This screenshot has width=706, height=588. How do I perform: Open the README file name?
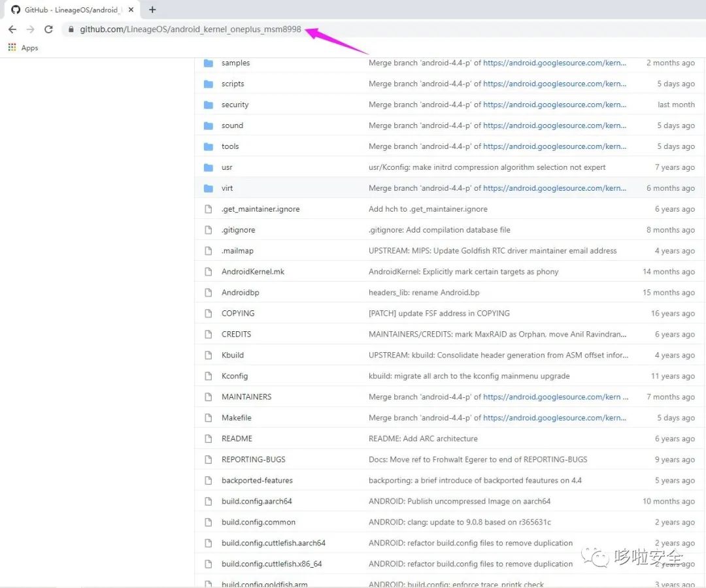pos(237,438)
